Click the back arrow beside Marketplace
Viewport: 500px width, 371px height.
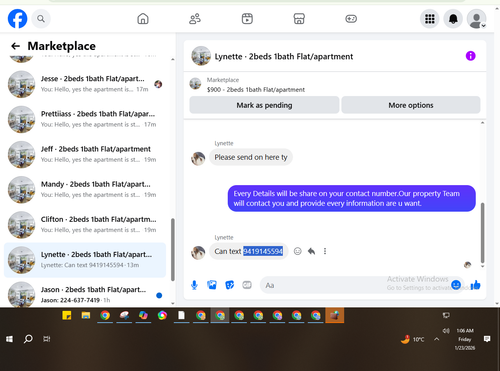point(15,46)
